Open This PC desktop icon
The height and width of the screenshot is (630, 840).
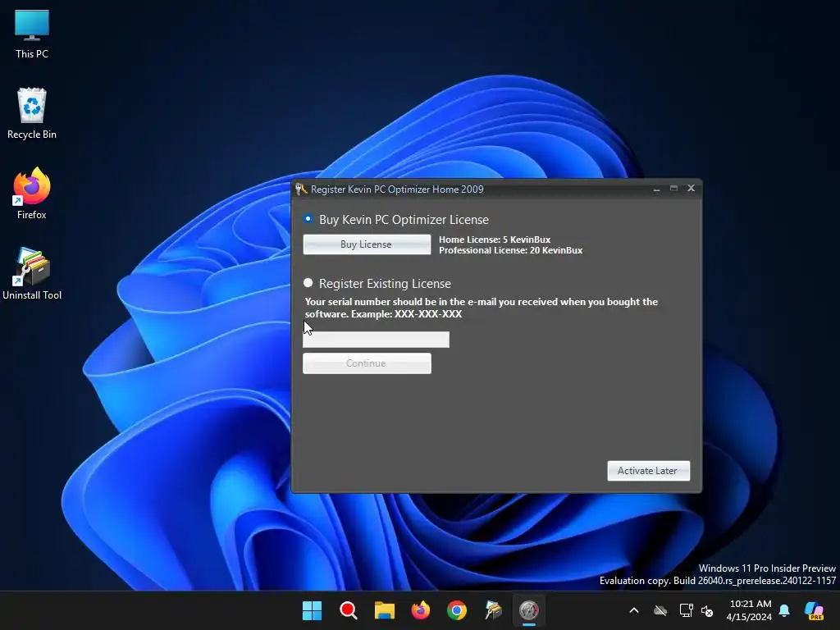(x=32, y=34)
